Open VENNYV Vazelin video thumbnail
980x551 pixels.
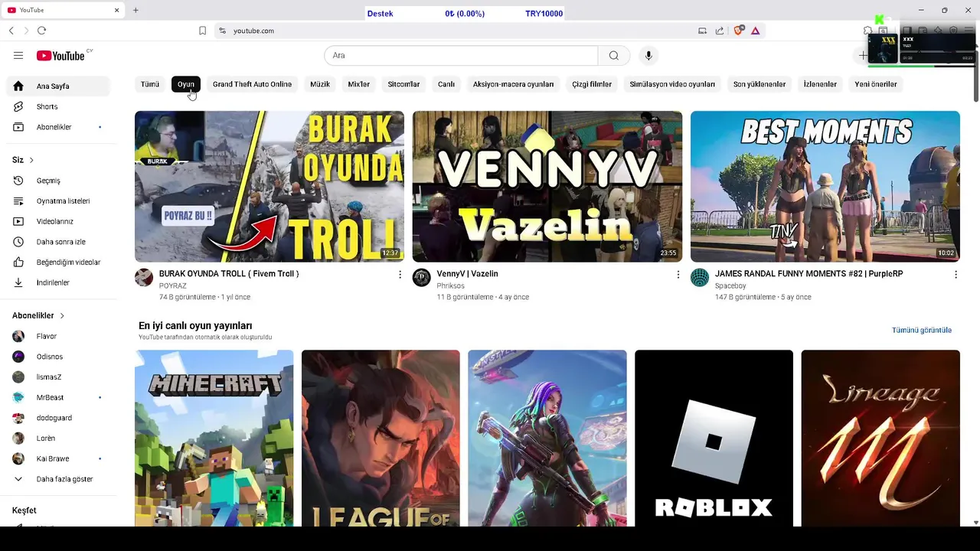coord(547,187)
